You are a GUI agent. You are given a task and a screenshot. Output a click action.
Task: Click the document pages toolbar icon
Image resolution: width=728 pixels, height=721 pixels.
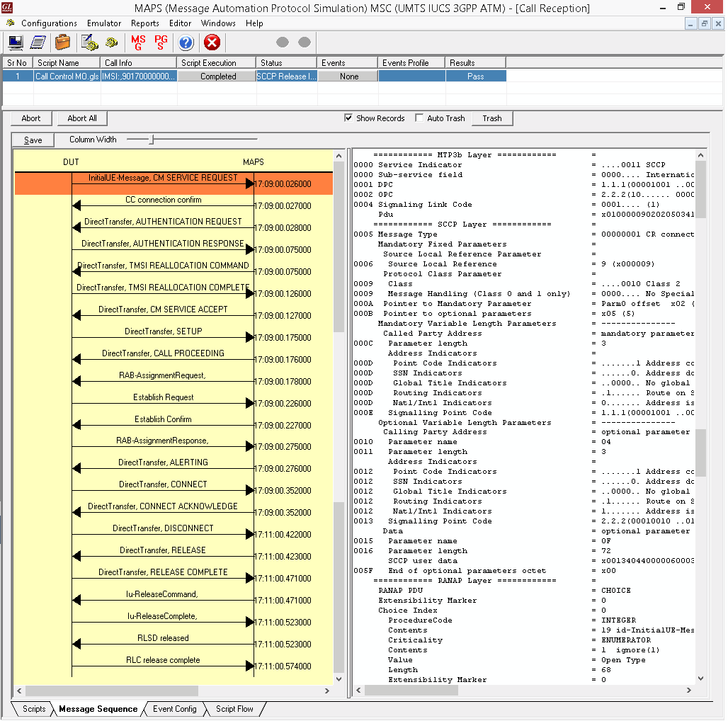tap(38, 42)
